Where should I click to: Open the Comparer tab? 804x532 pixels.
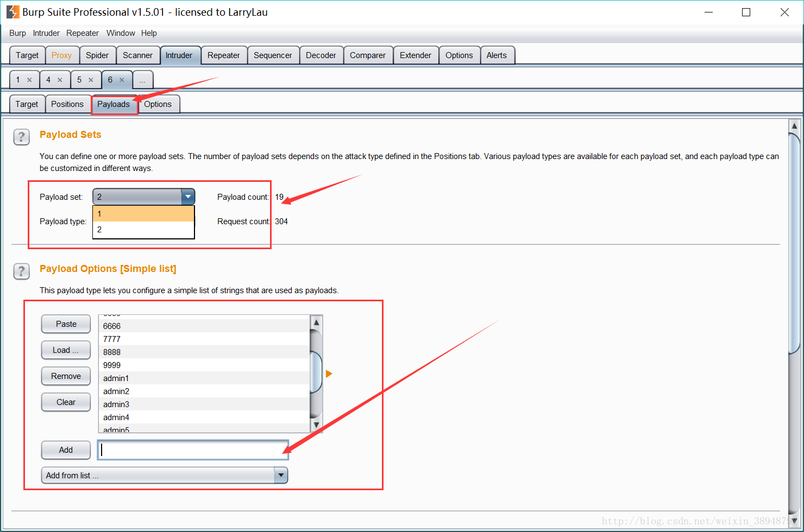click(368, 55)
